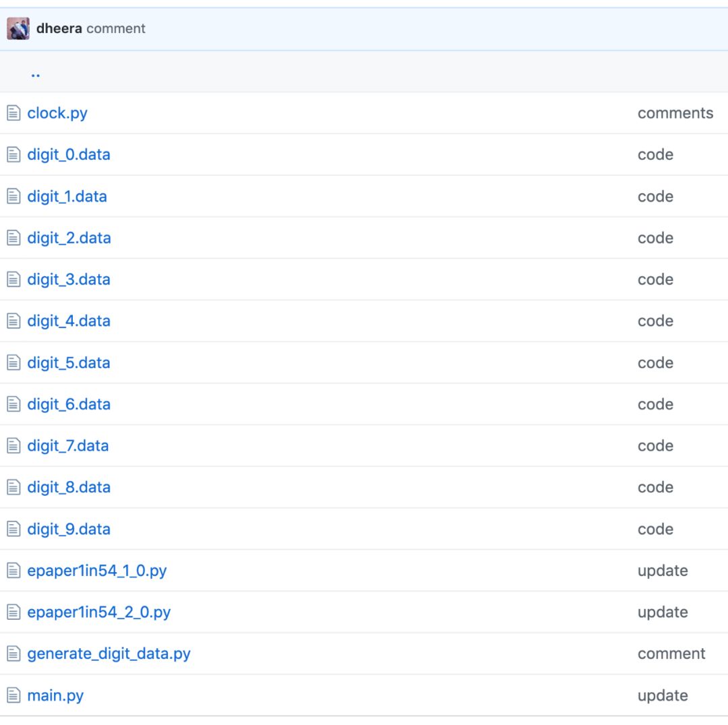Screen dimensions: 728x725
Task: Open 'code' commit message for digit_7.data
Action: (655, 445)
